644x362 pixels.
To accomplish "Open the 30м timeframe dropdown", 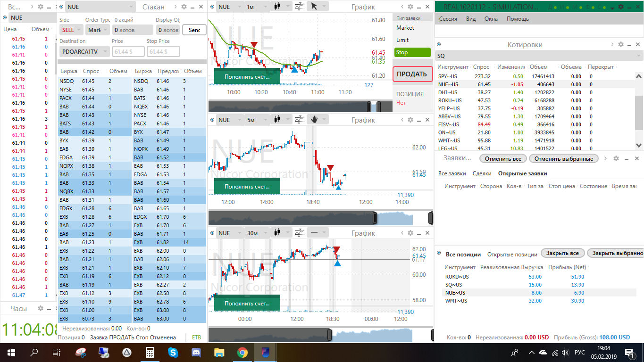I will click(257, 233).
